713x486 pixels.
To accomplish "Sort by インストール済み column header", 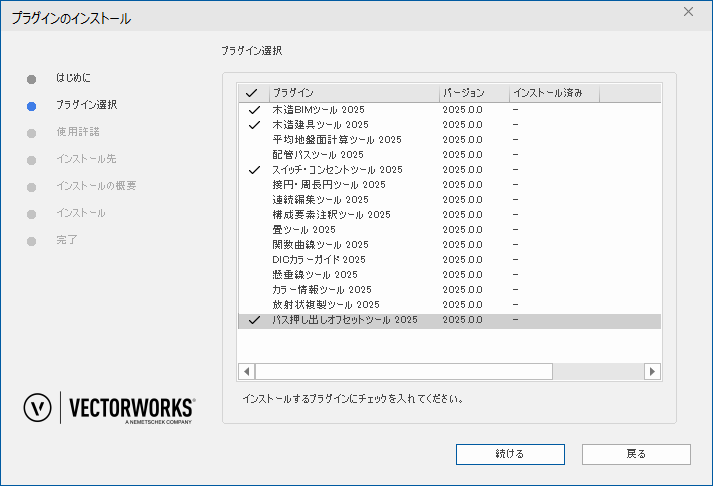I will (554, 93).
